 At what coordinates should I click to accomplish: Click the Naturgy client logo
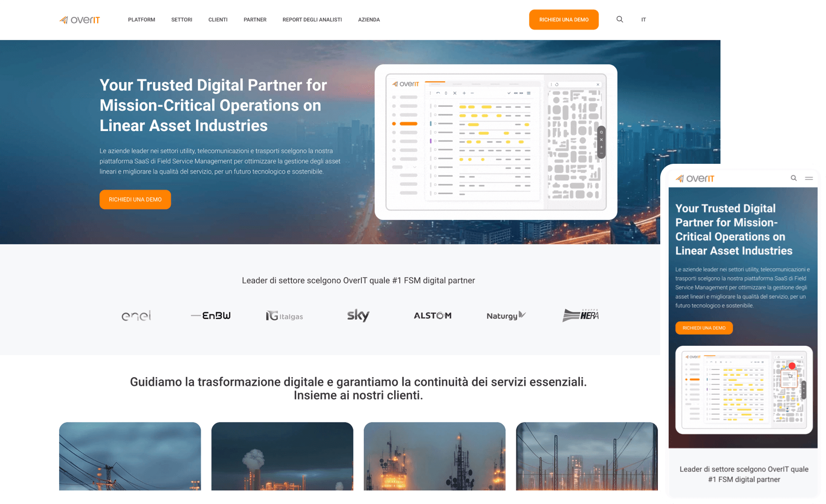506,315
